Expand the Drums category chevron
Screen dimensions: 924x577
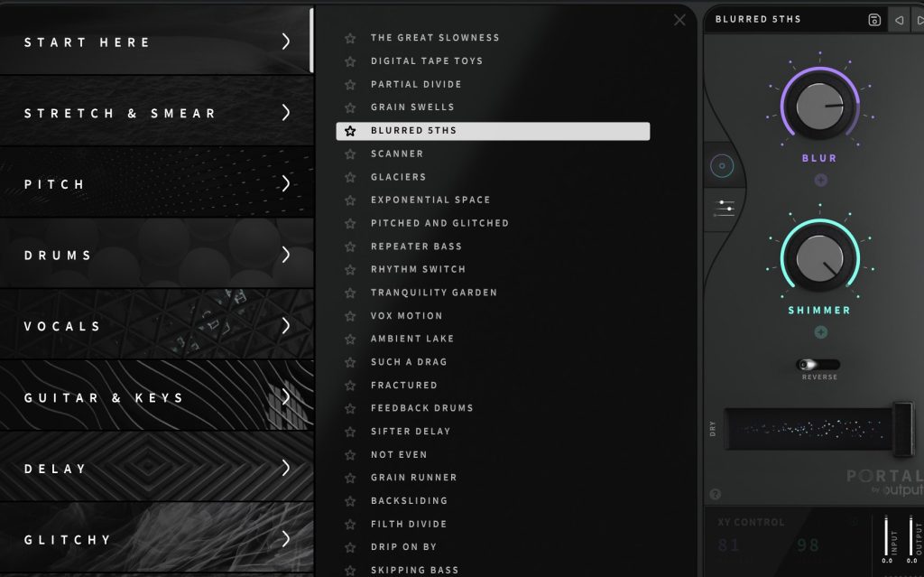click(286, 255)
